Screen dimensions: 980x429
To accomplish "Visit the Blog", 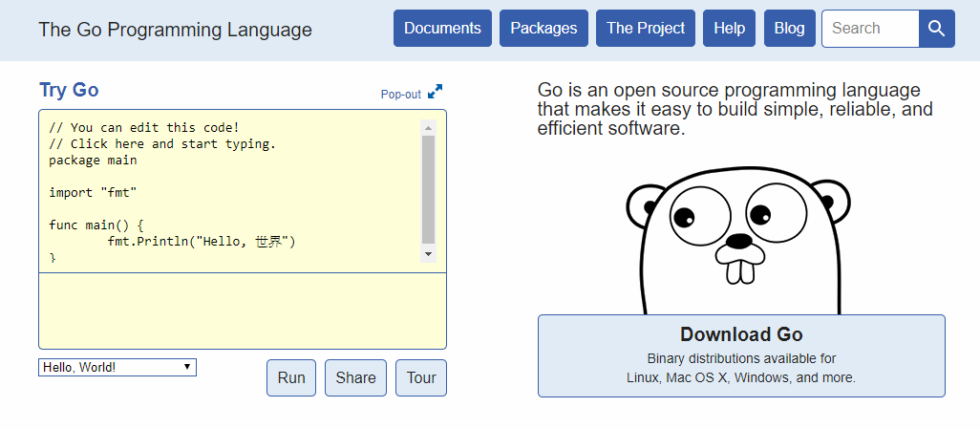I will [x=789, y=29].
